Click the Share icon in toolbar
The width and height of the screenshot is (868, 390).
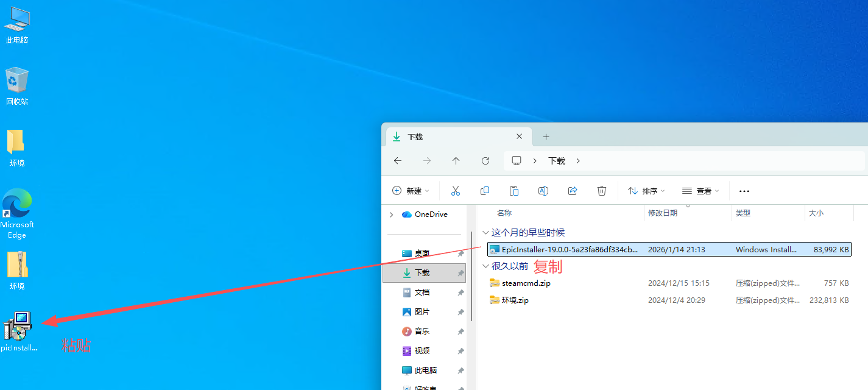(x=573, y=191)
